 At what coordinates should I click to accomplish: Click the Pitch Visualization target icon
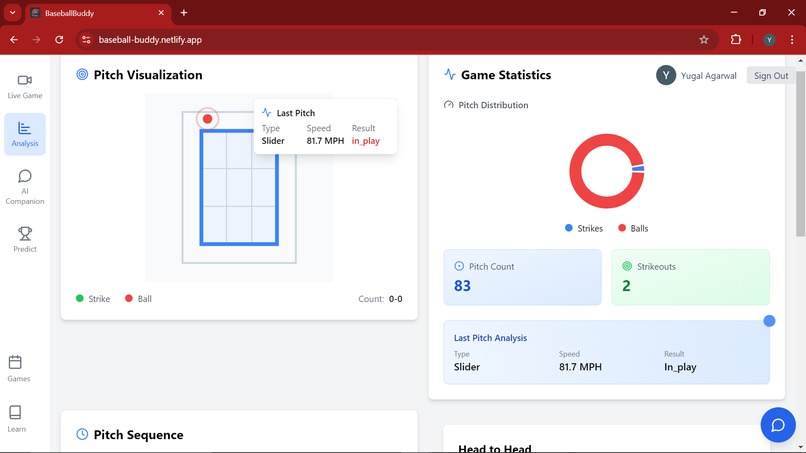(82, 75)
